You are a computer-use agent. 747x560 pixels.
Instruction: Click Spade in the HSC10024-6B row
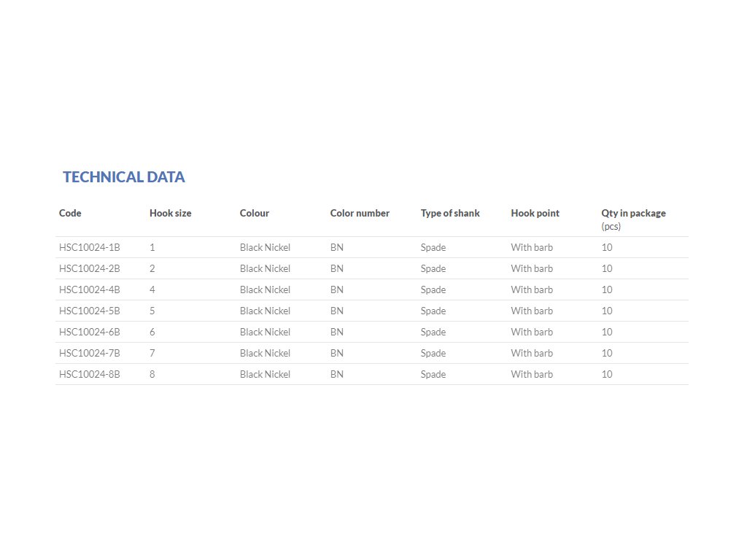tap(433, 332)
